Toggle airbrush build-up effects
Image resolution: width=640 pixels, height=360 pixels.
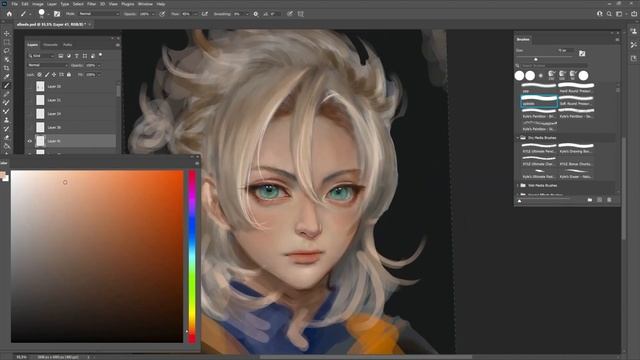click(204, 14)
